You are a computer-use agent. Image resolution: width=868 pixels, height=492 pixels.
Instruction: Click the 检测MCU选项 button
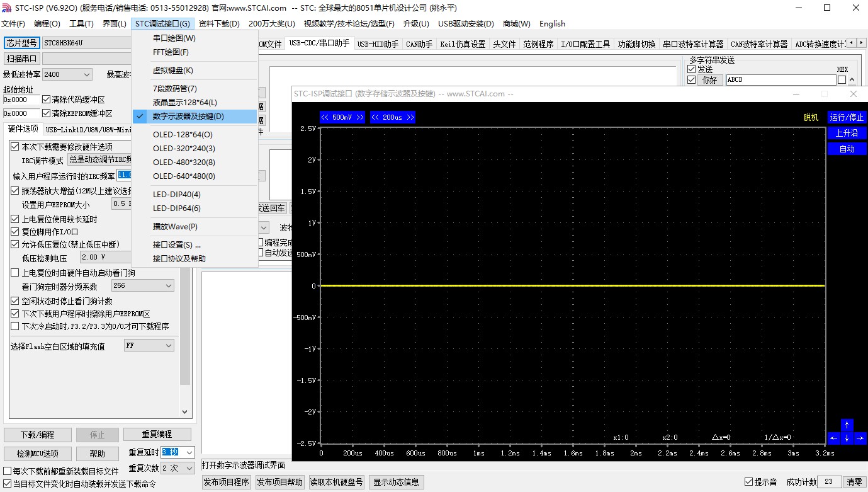[37, 454]
